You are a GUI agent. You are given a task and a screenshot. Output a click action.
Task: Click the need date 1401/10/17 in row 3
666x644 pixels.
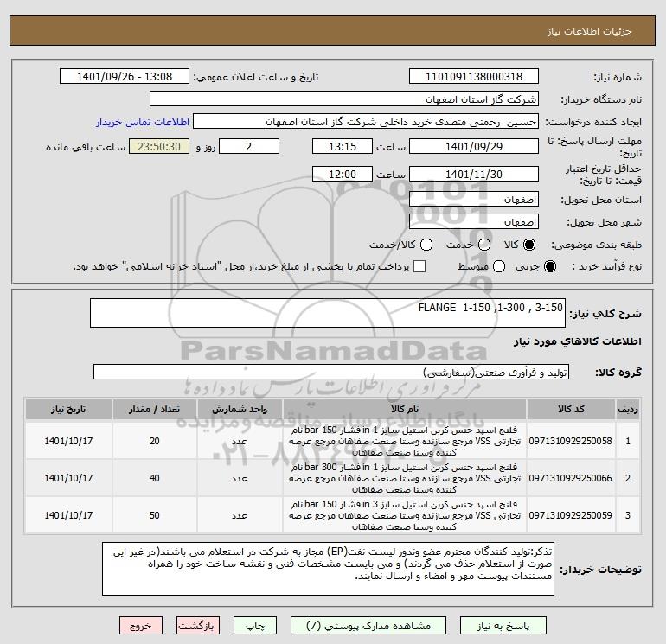pos(68,515)
